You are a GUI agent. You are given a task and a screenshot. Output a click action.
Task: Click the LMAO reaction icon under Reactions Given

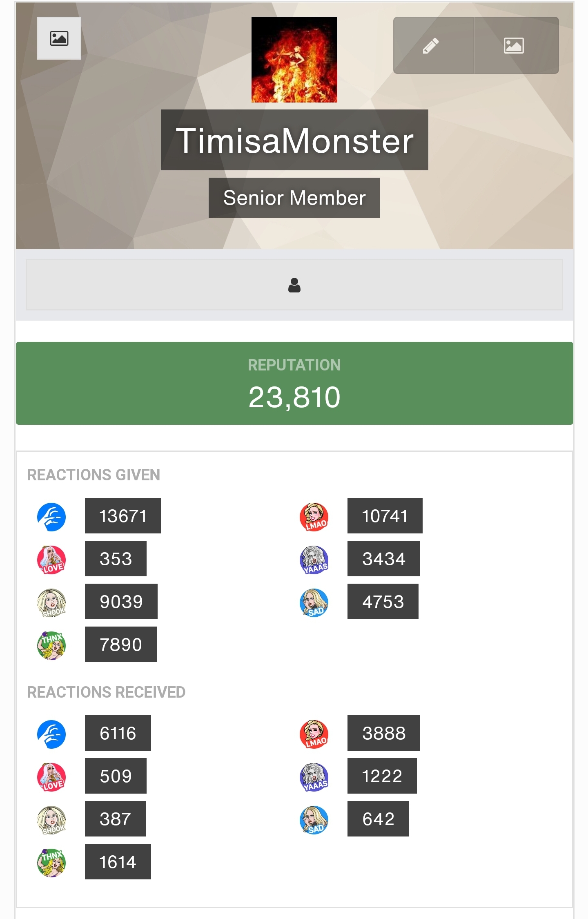[x=314, y=517]
